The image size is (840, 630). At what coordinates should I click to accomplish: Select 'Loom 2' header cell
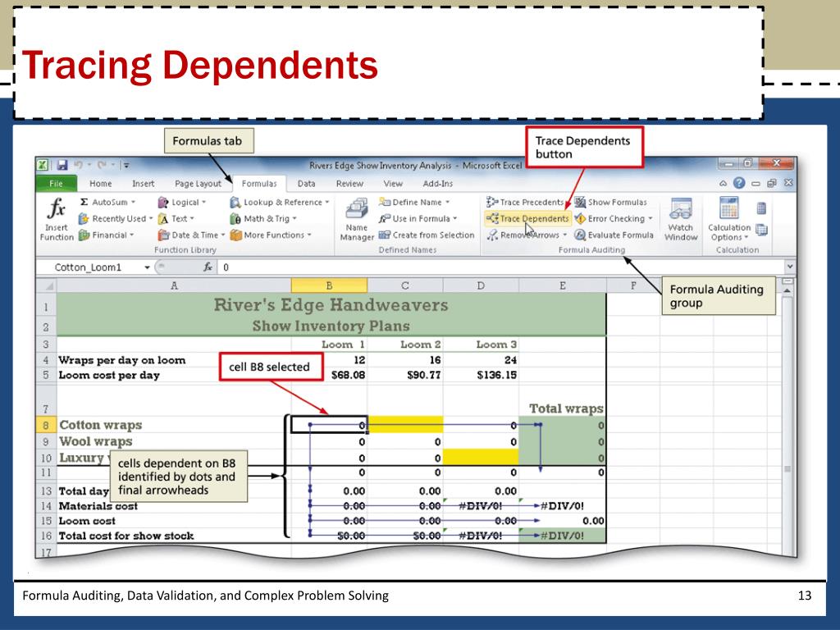point(405,345)
